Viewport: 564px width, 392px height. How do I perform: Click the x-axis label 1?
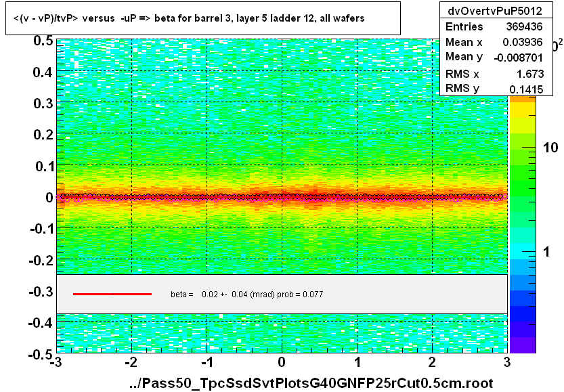click(357, 362)
